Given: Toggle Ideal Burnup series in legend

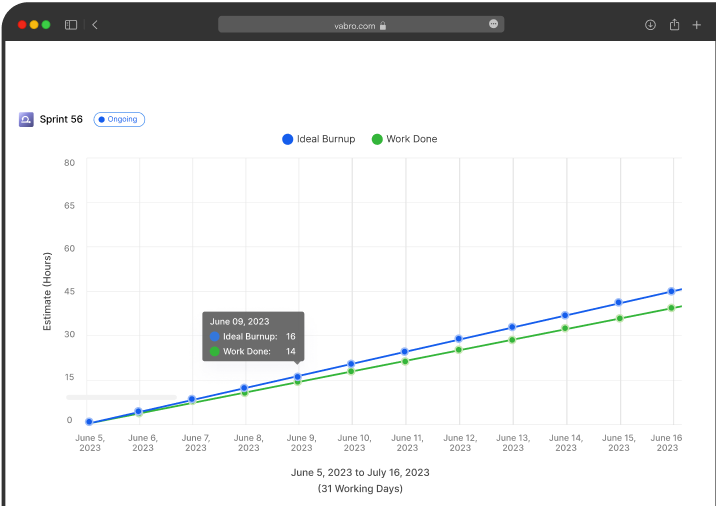Looking at the screenshot, I should point(318,139).
